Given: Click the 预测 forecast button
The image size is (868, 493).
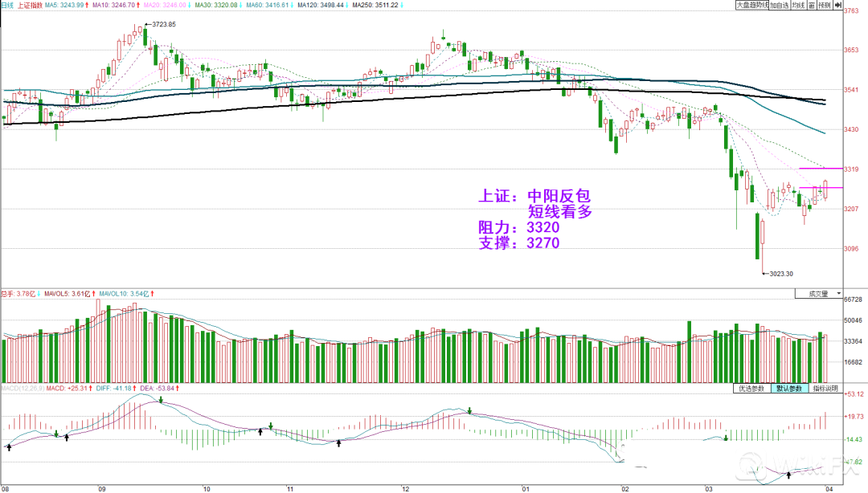Looking at the screenshot, I should click(826, 6).
